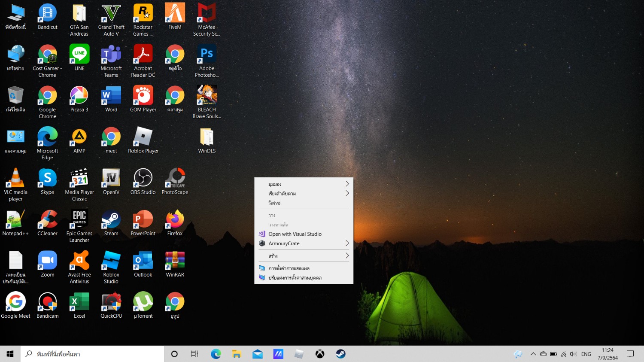
Task: Launch VLC media player icon
Action: [x=15, y=185]
